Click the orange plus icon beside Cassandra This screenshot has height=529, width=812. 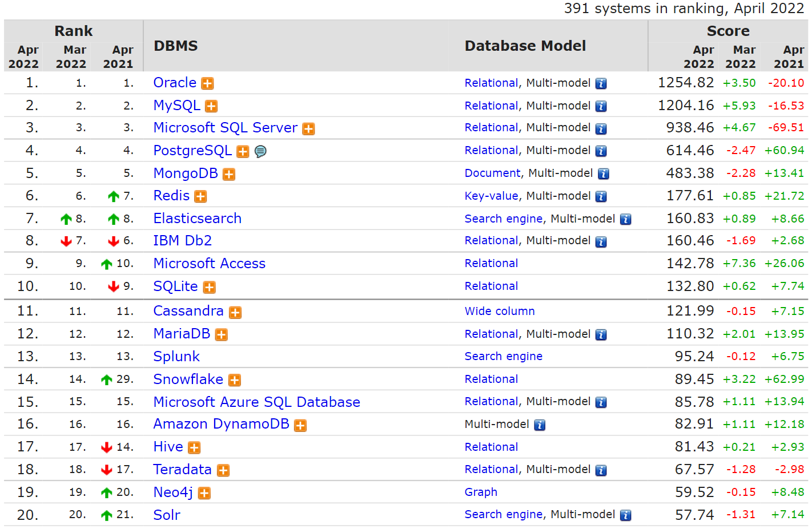[x=235, y=313]
